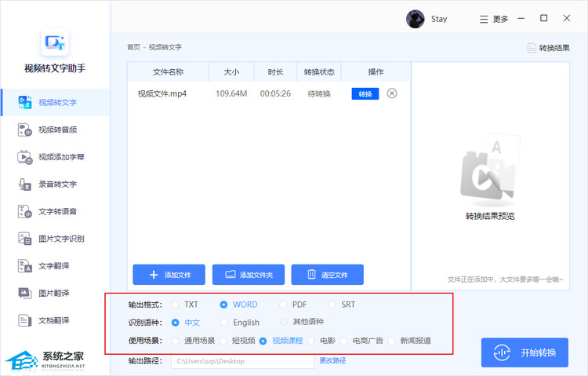Viewport: 588px width, 376px height.
Task: Choose 新闻报道 usage scene
Action: pyautogui.click(x=391, y=341)
